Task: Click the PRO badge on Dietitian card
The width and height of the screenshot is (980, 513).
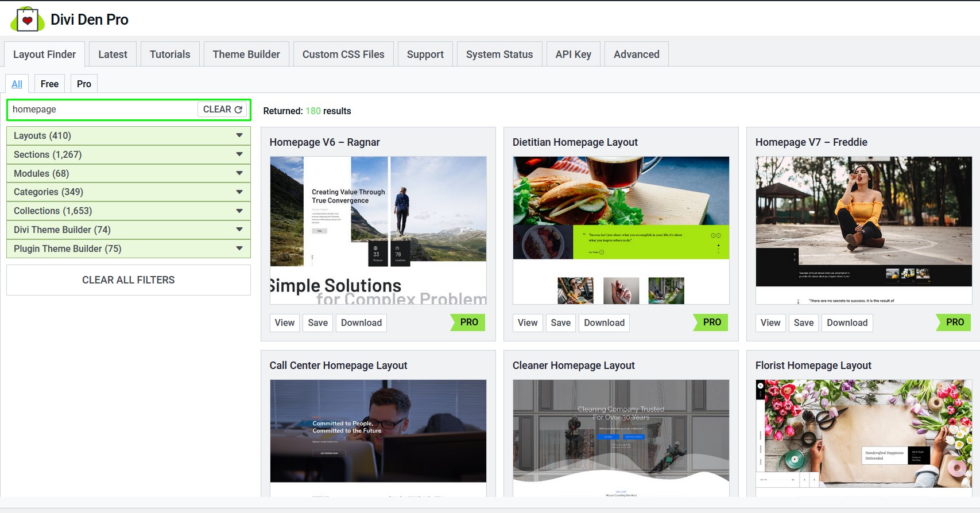Action: click(711, 322)
